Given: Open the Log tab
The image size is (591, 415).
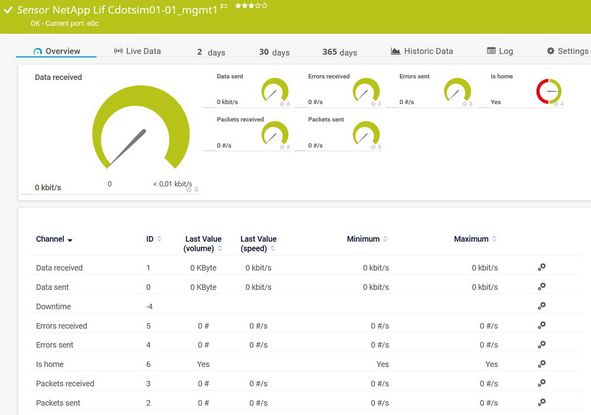Looking at the screenshot, I should pos(500,51).
